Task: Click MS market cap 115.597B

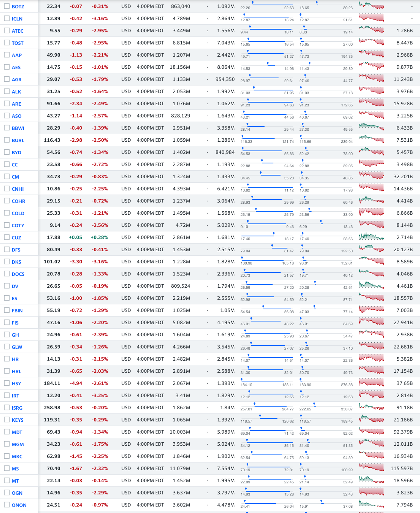Action: (402, 469)
